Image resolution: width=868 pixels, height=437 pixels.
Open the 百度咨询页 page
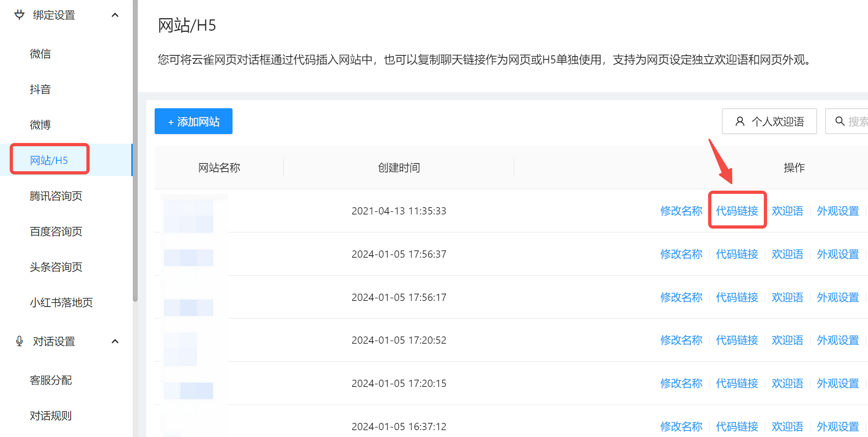pyautogui.click(x=56, y=231)
